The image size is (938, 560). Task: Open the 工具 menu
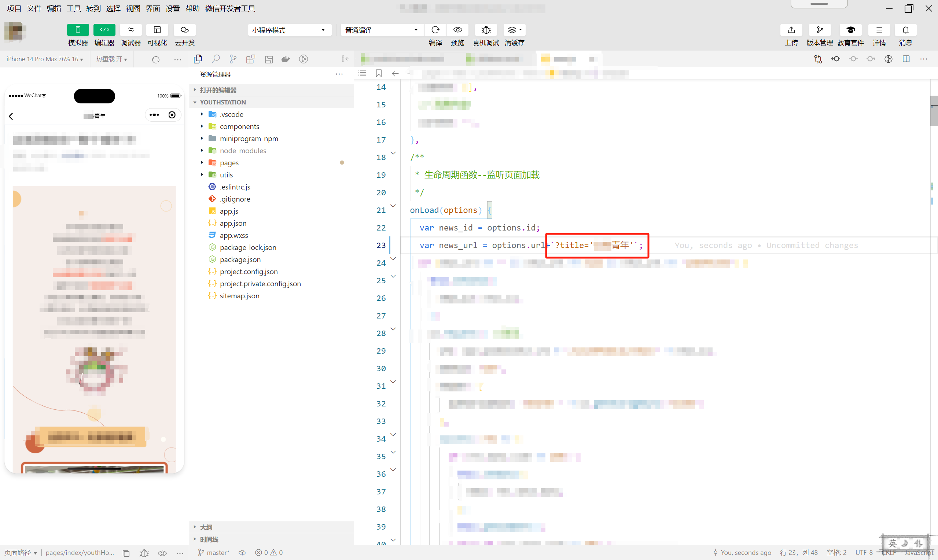tap(74, 8)
